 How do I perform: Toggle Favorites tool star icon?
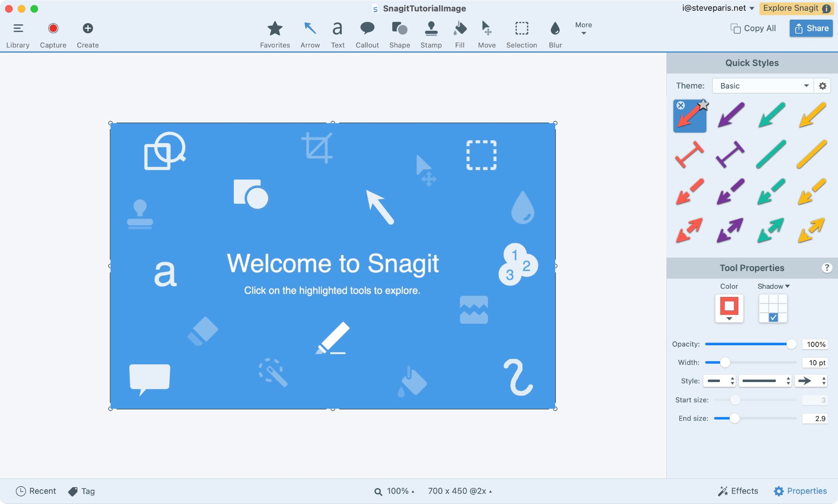275,28
